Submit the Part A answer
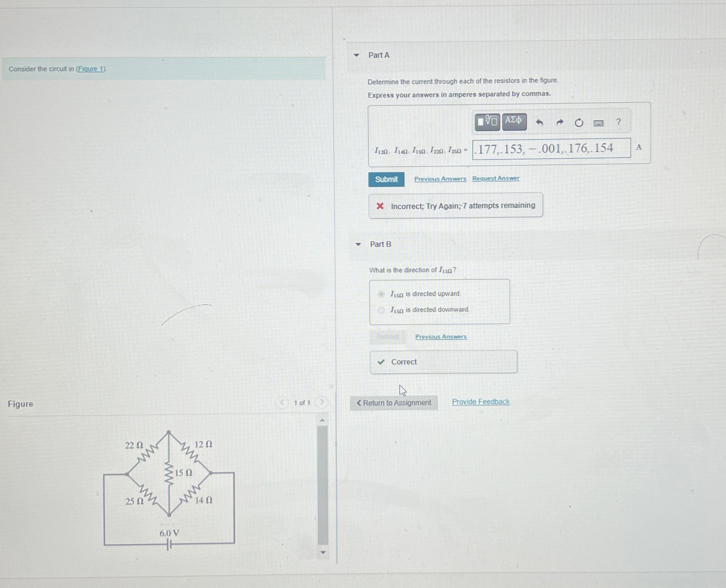This screenshot has width=726, height=588. 386,179
